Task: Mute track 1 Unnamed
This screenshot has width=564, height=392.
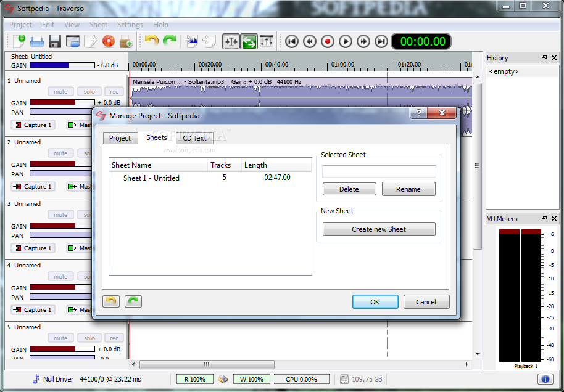Action: 60,92
